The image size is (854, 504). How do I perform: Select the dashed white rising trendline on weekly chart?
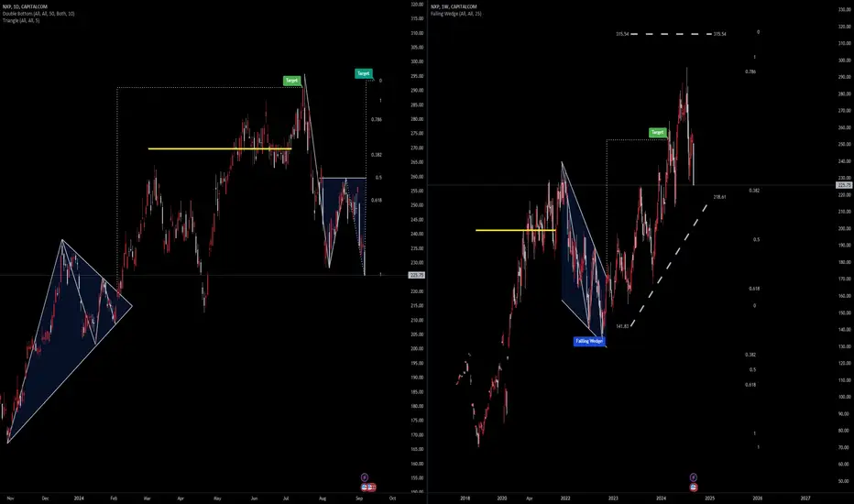click(670, 266)
